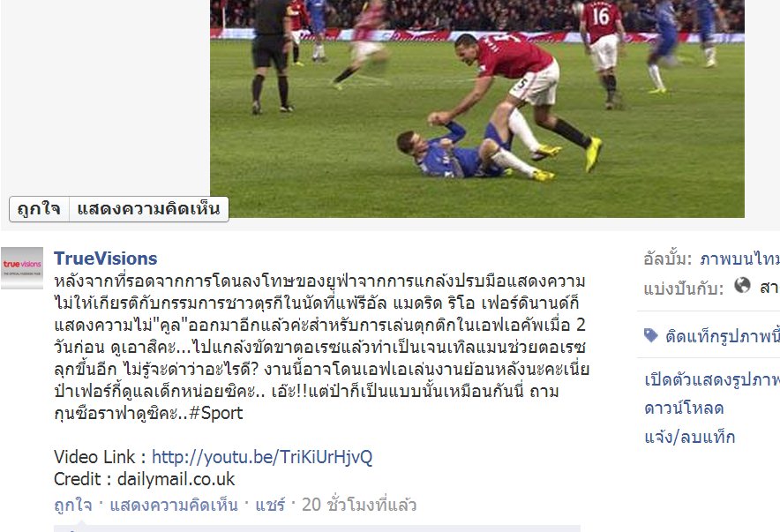780x532 pixels.
Task: Click the football match photo
Action: pyautogui.click(x=477, y=109)
